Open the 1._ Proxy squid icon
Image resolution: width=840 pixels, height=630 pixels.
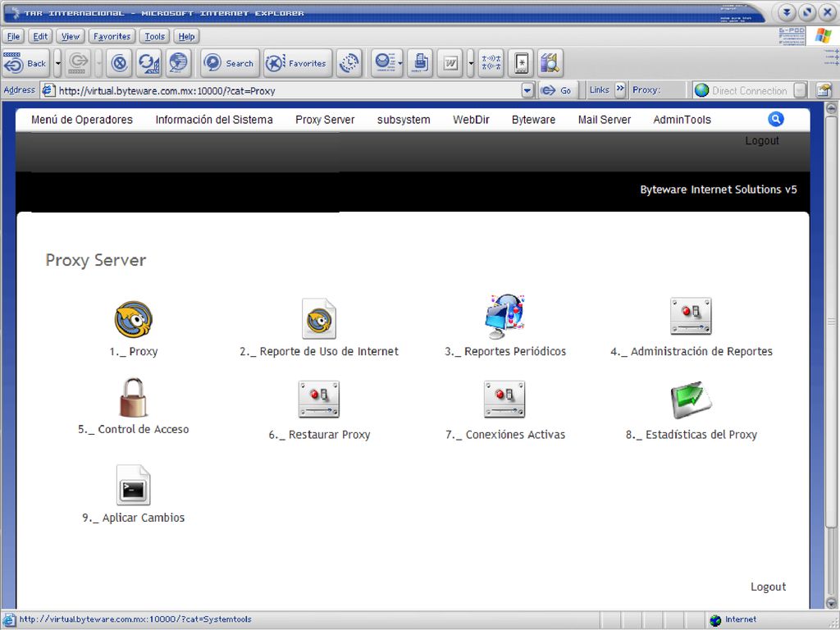[134, 319]
